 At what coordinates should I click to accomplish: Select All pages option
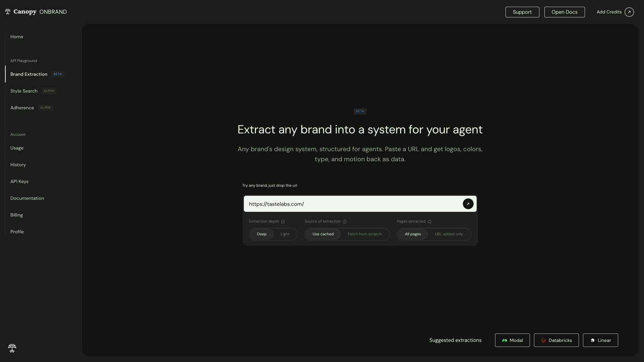pyautogui.click(x=413, y=234)
